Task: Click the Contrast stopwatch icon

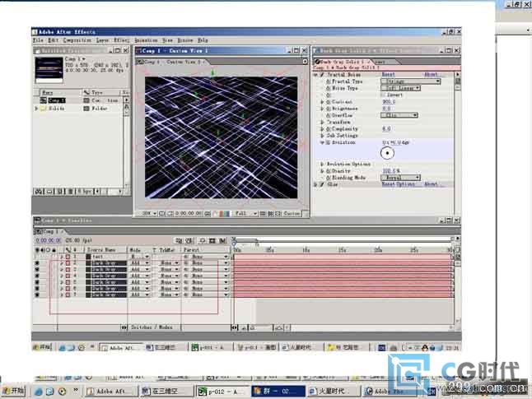Action: click(328, 102)
